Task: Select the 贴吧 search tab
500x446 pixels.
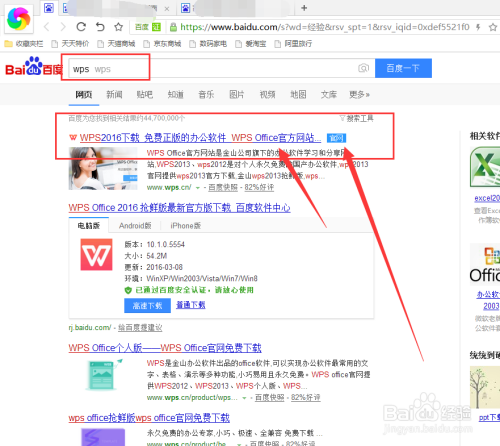Action: click(x=145, y=95)
